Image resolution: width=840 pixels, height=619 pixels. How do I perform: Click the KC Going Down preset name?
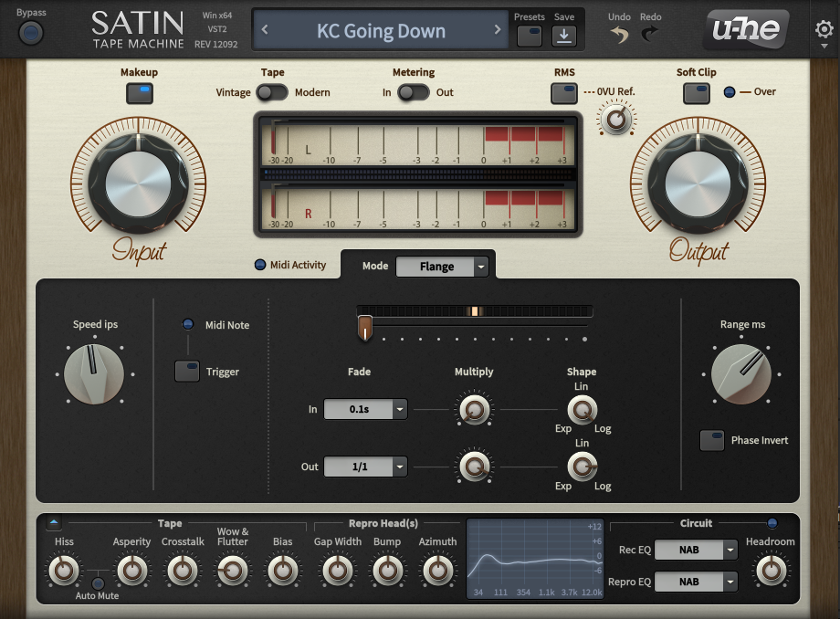click(x=381, y=31)
